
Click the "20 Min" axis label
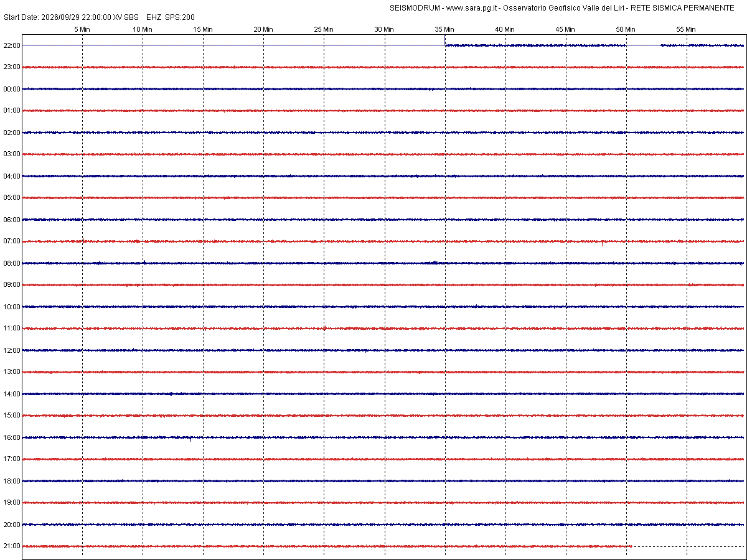tap(263, 29)
